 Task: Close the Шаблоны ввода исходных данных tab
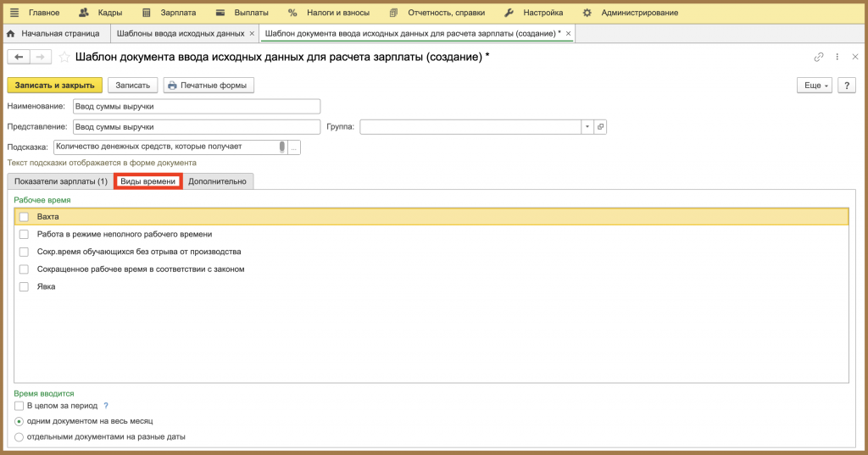(x=252, y=33)
